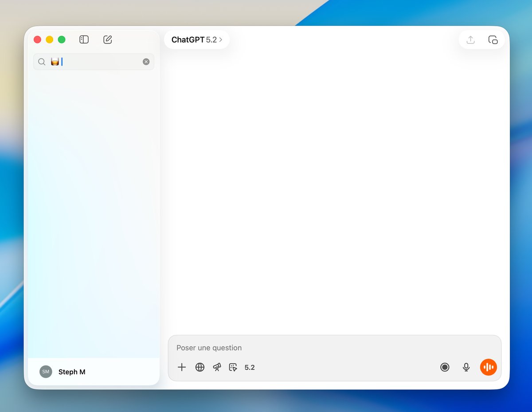Click the magnifying glass search icon
This screenshot has width=532, height=412.
pos(42,62)
